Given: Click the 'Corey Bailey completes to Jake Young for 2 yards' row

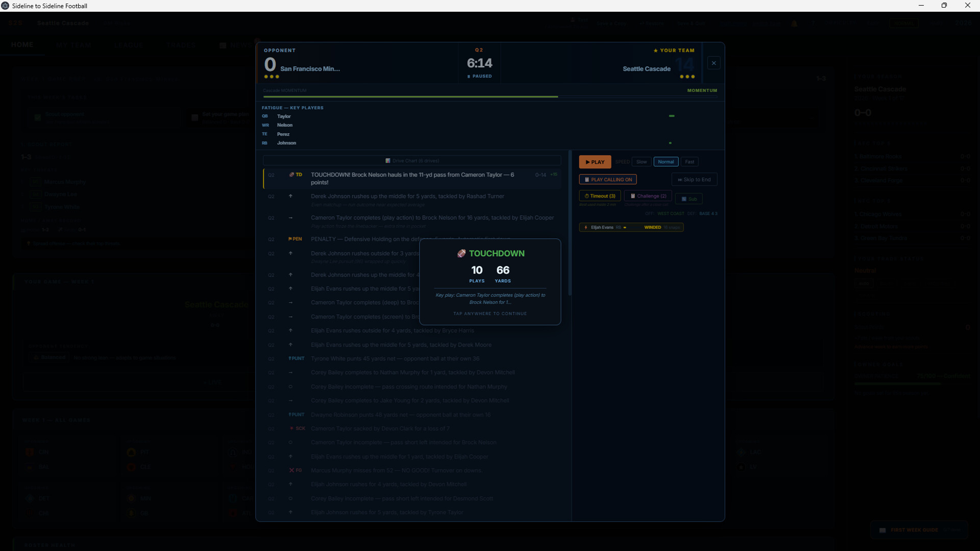Looking at the screenshot, I should pos(412,400).
